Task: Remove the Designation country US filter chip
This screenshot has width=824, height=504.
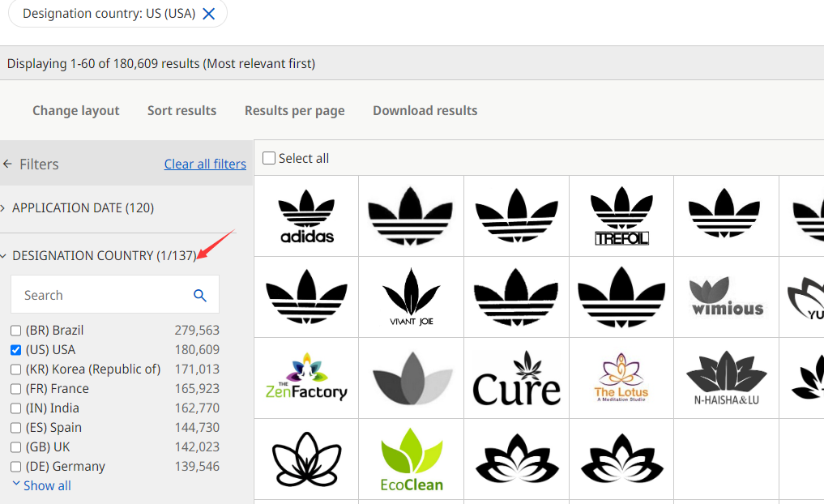Action: pyautogui.click(x=208, y=14)
